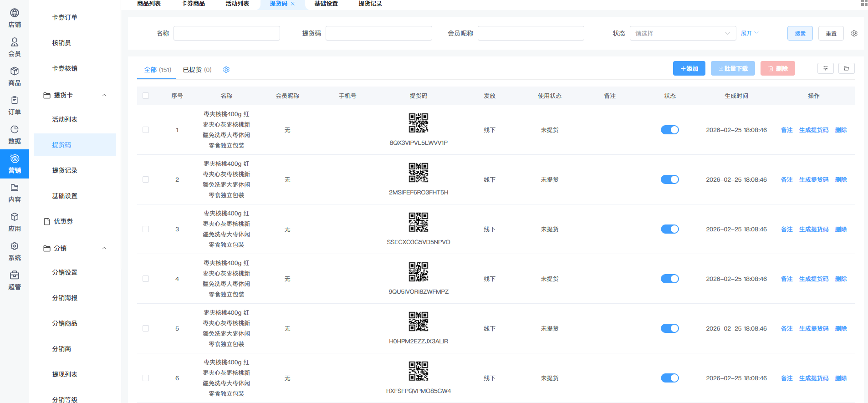Screen dimensions: 868x403
Task: Open 核销员 in the side menu
Action: tap(75, 43)
